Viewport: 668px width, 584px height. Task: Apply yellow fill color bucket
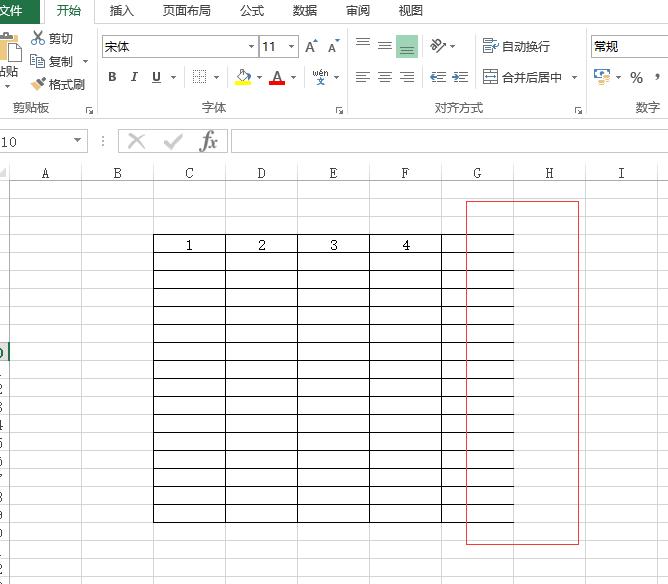tap(243, 77)
